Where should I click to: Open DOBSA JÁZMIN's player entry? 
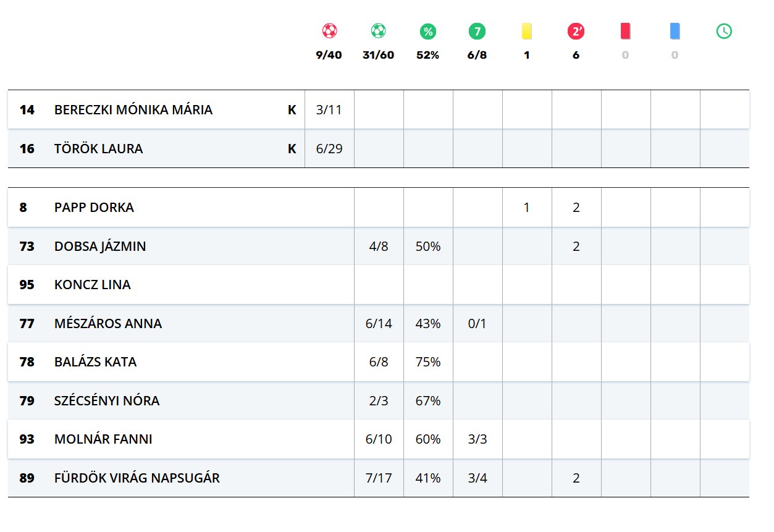(x=100, y=247)
